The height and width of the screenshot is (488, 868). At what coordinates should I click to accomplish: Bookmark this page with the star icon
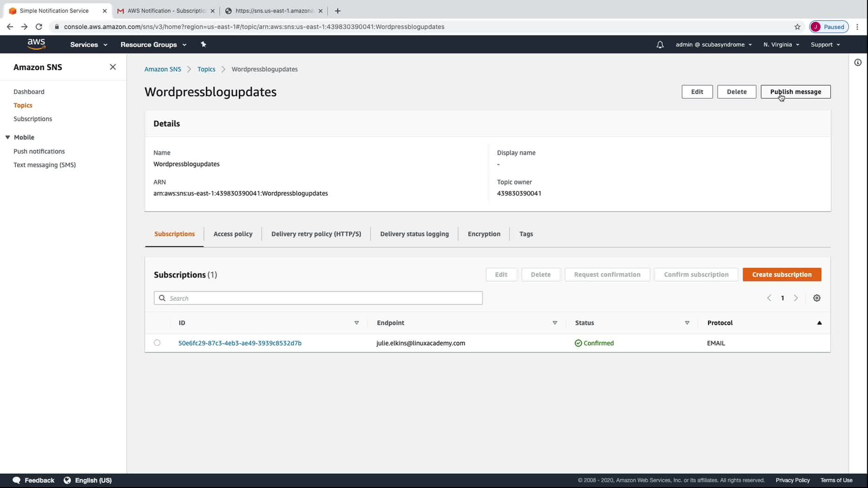click(x=797, y=26)
